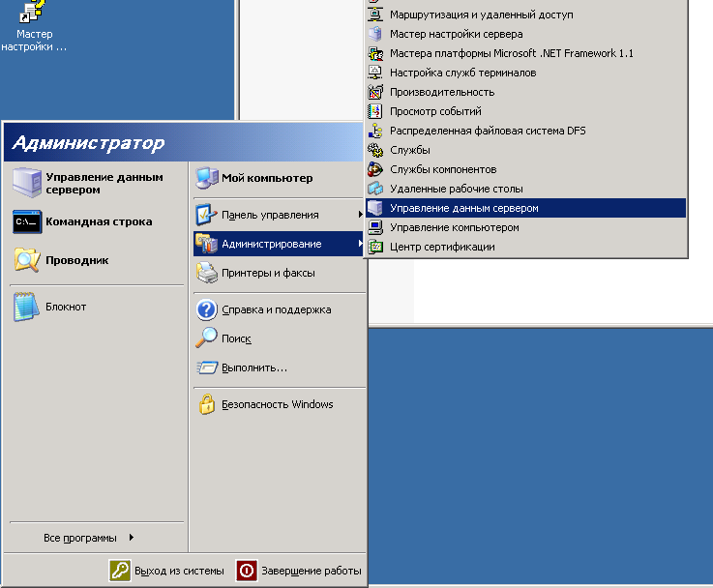Viewport: 713px width, 588px height.
Task: Click the Принтеры и факсы printer icon
Action: point(207,273)
